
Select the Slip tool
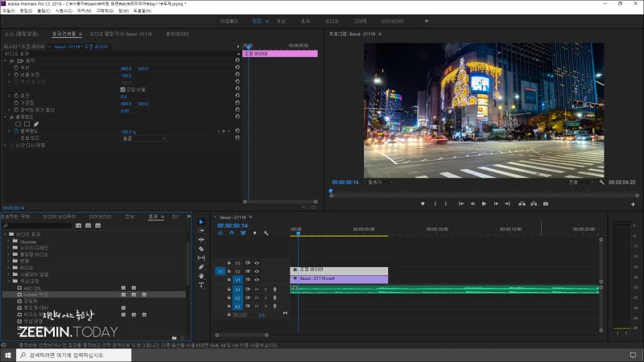click(201, 257)
